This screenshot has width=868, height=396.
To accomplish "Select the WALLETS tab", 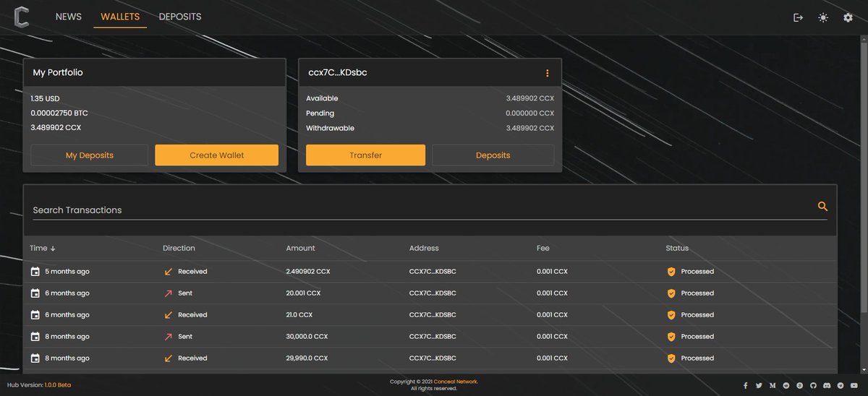I will click(120, 17).
